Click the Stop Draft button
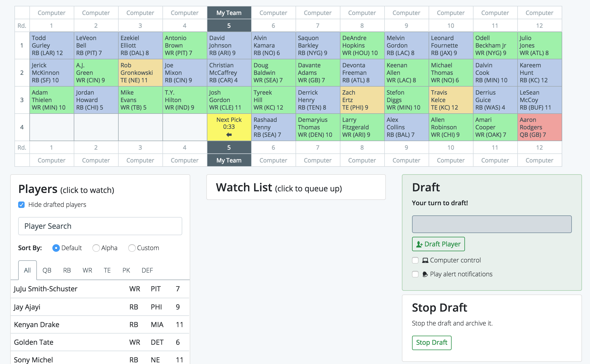 coord(432,343)
